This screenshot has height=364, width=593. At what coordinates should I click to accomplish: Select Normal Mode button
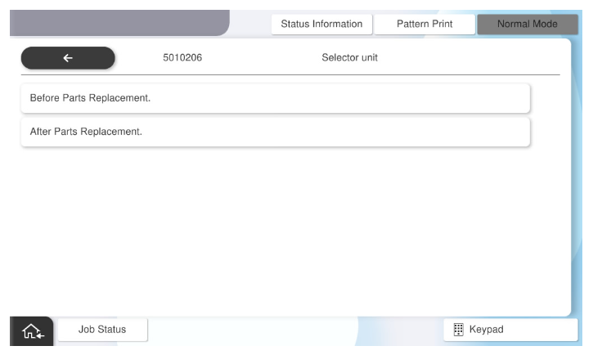pos(527,25)
